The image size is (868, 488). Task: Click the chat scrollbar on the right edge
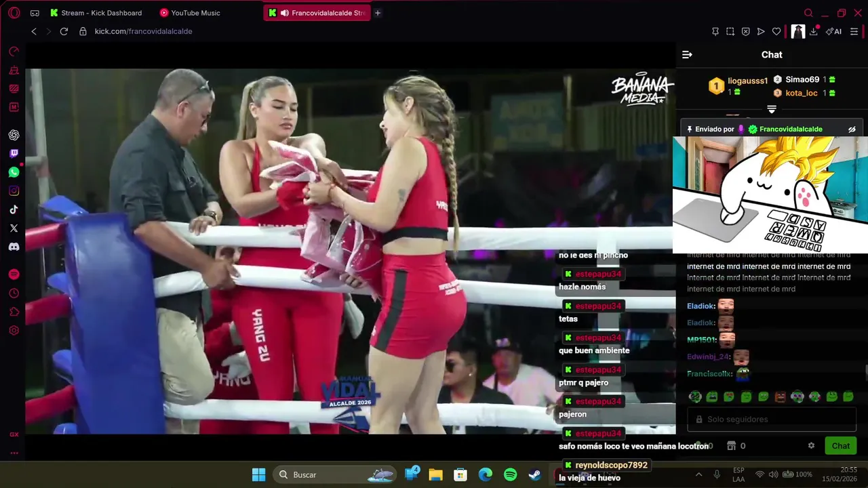coord(866,373)
